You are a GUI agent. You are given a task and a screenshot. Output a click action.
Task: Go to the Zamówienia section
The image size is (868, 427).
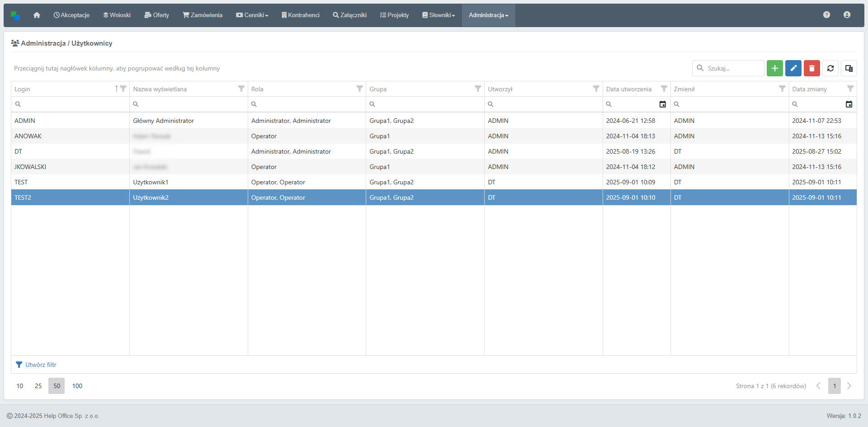[x=203, y=15]
